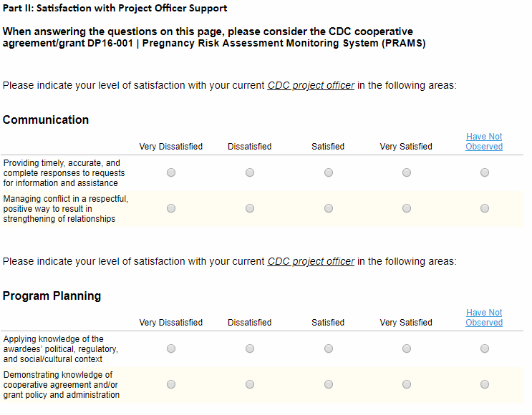This screenshot has width=532, height=415.
Task: Mark Have Not Observed for providing timely responses
Action: 485,172
